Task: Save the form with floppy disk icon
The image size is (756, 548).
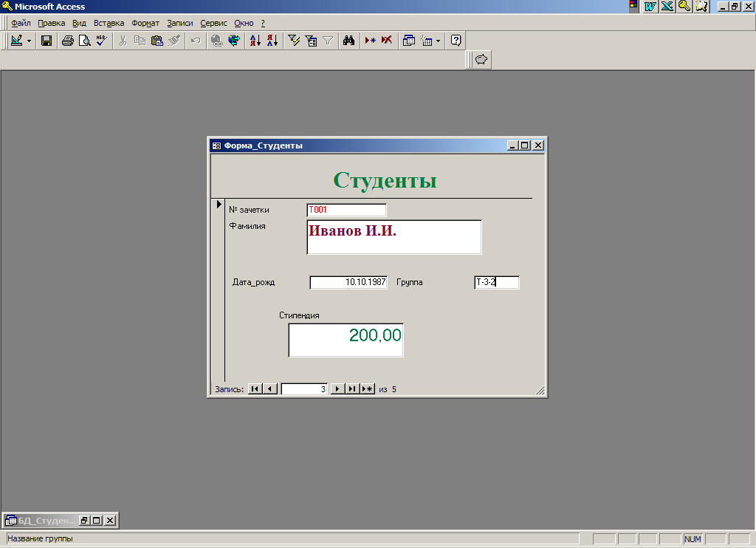Action: (x=47, y=41)
